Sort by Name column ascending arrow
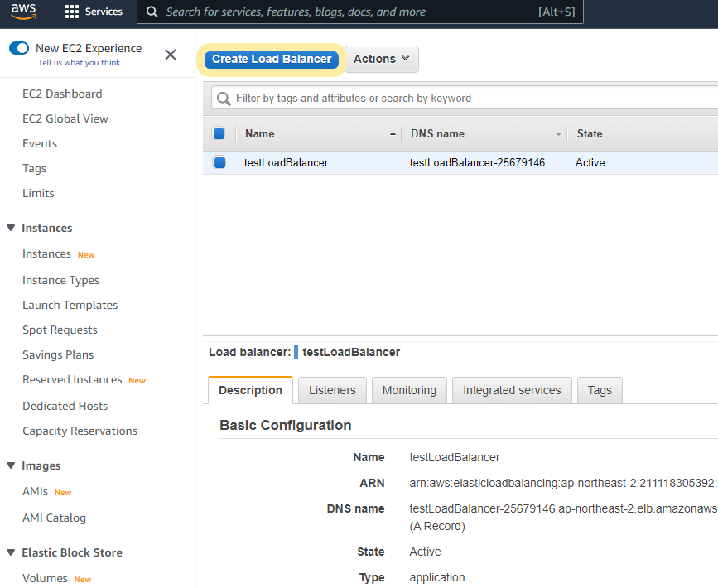This screenshot has width=718, height=588. coord(393,133)
